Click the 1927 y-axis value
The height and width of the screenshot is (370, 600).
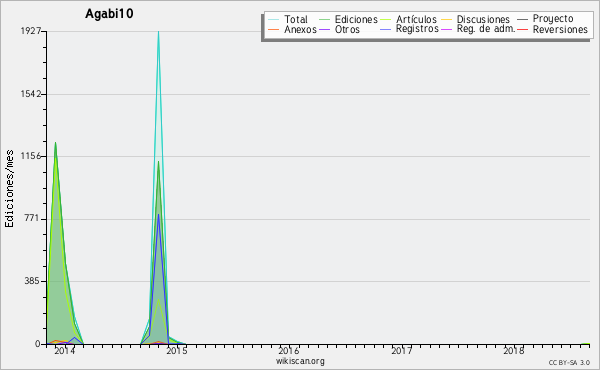(31, 31)
